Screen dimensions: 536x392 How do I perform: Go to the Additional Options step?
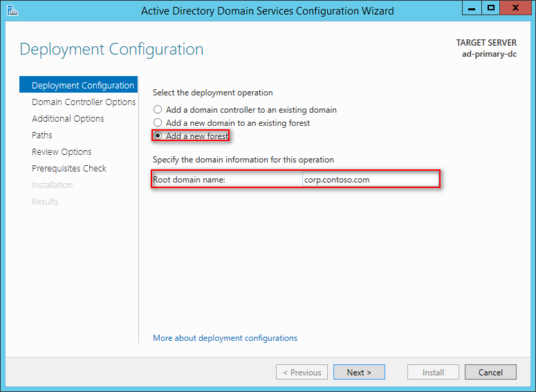(68, 119)
